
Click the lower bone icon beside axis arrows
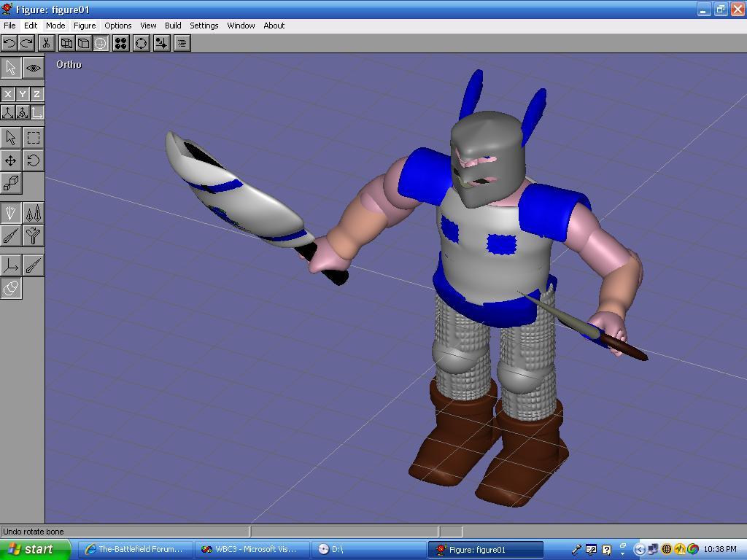(34, 265)
